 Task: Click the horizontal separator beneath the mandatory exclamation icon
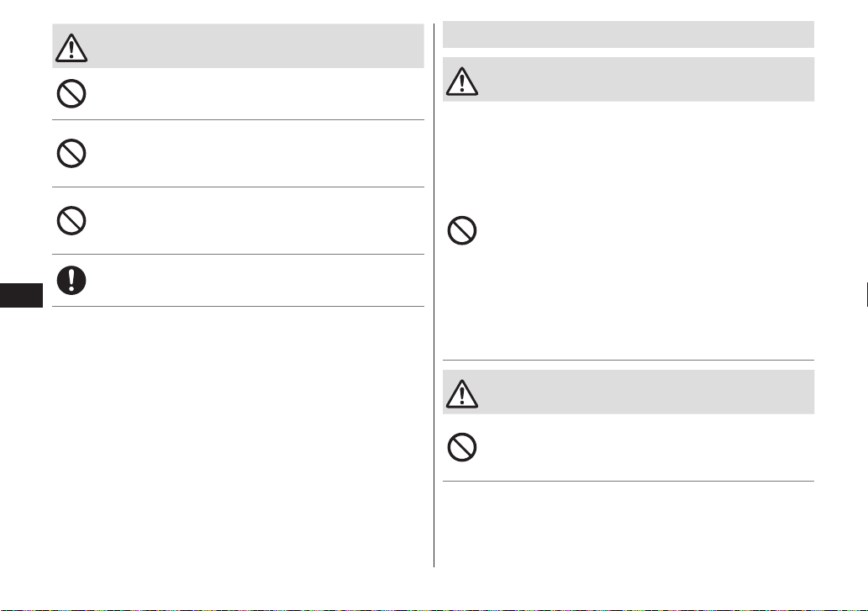tap(238, 306)
